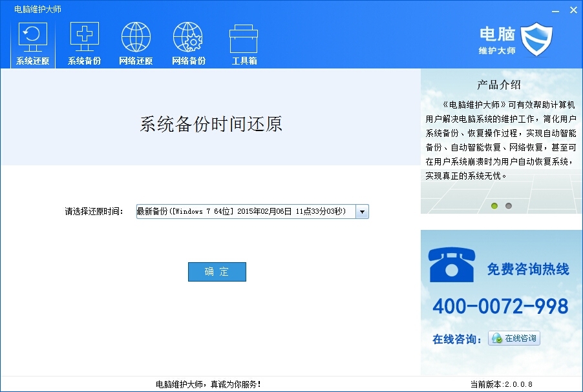Image resolution: width=583 pixels, height=392 pixels.
Task: Open the 系统还原 system restore tab
Action: [x=33, y=44]
